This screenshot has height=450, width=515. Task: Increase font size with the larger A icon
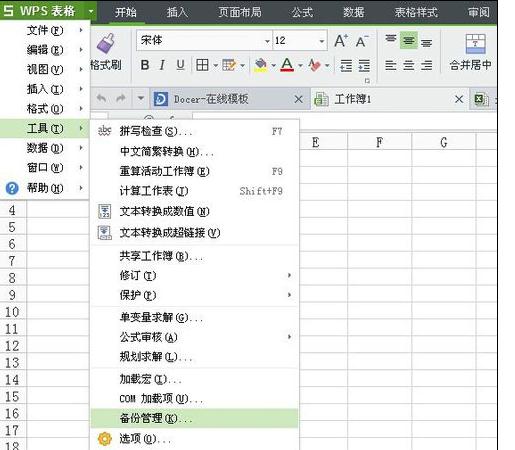[x=341, y=41]
